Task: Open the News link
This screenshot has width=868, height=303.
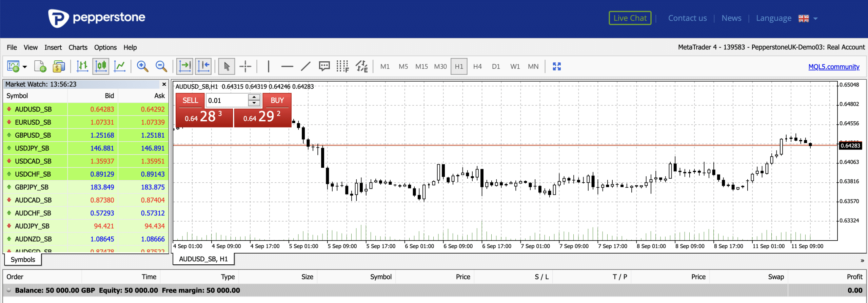Action: [731, 18]
